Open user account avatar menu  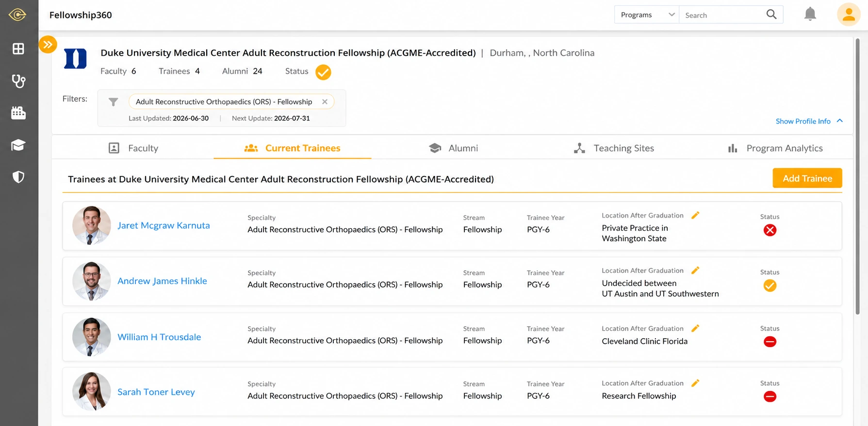pyautogui.click(x=849, y=15)
